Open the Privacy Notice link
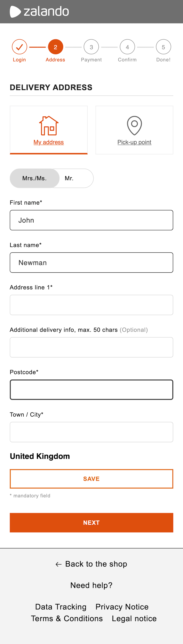The width and height of the screenshot is (183, 644). click(x=122, y=607)
